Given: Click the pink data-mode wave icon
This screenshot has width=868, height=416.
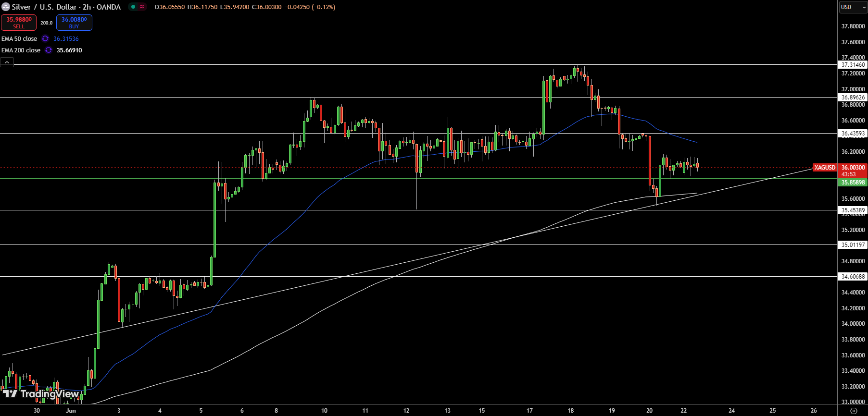Looking at the screenshot, I should [x=142, y=7].
